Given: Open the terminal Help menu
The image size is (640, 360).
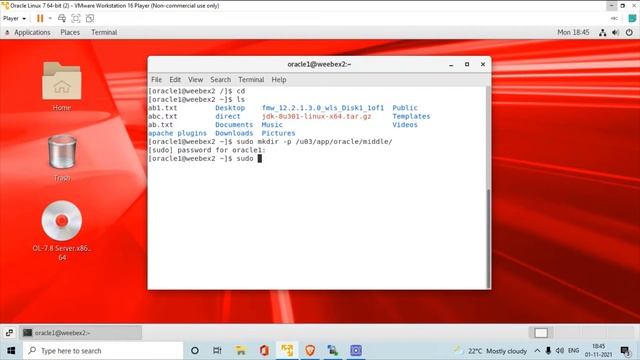Looking at the screenshot, I should coord(279,80).
